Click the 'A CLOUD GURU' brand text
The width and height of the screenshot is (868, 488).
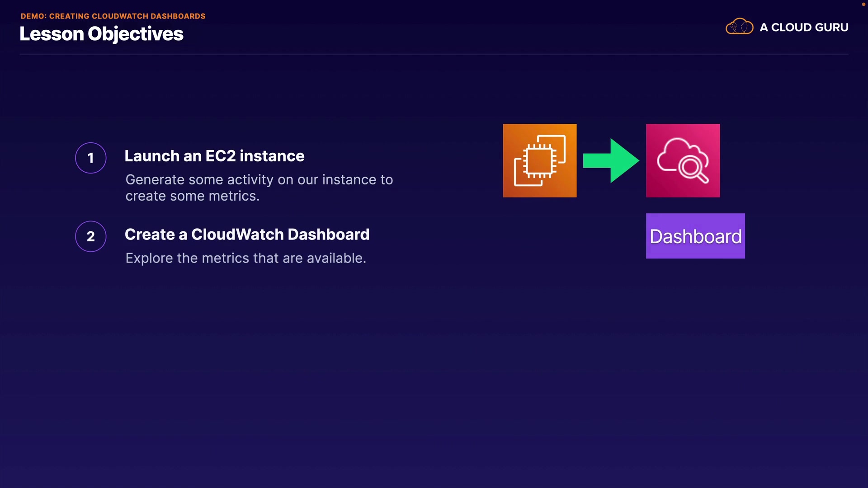pos(804,28)
